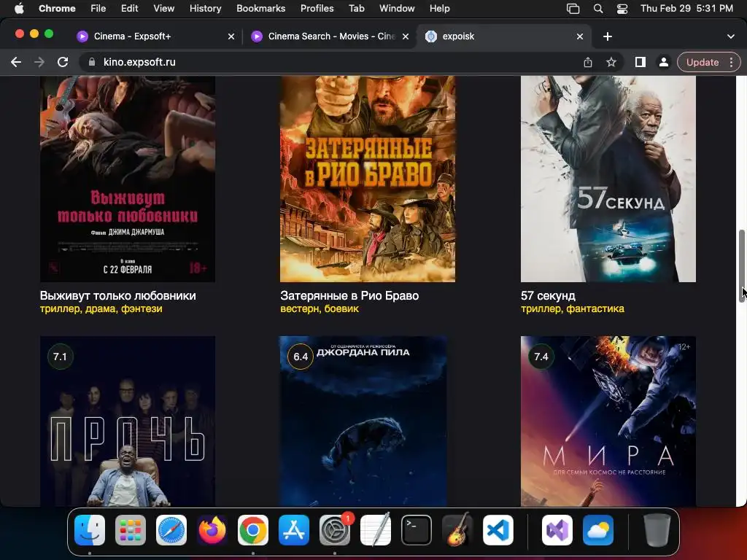Click the Stage Manager windows icon in menu bar
The height and width of the screenshot is (560, 747).
point(573,9)
